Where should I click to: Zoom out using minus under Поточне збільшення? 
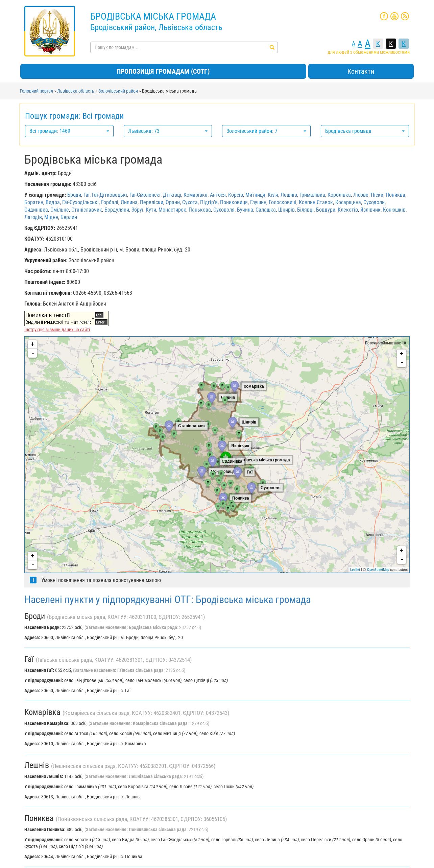tap(402, 363)
